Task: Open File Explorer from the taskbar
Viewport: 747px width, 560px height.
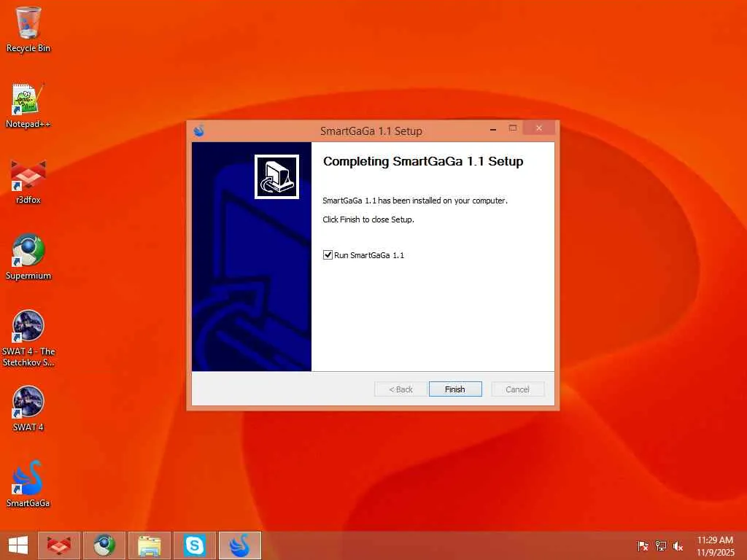Action: (149, 545)
